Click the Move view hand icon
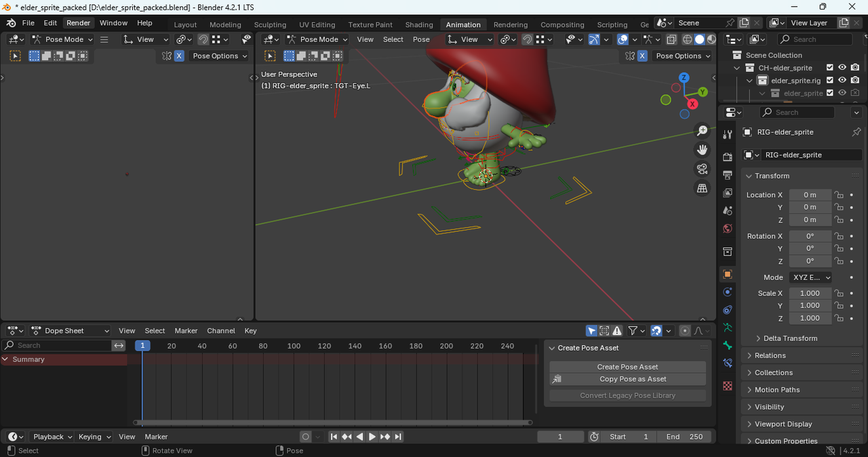The height and width of the screenshot is (457, 868). coord(702,150)
